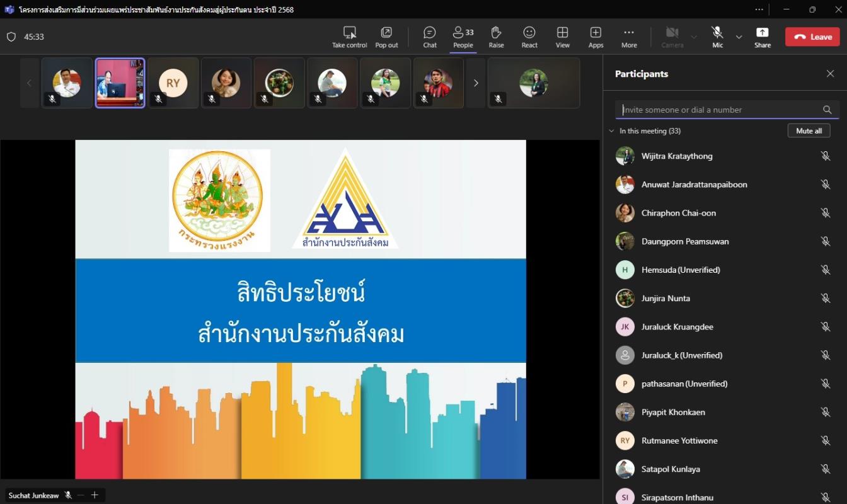Open the Chat panel

coord(430,37)
